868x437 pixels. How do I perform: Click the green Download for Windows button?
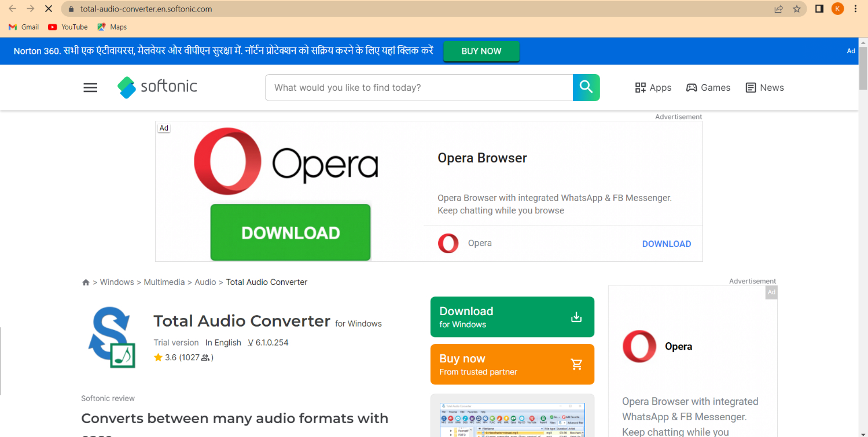point(512,317)
